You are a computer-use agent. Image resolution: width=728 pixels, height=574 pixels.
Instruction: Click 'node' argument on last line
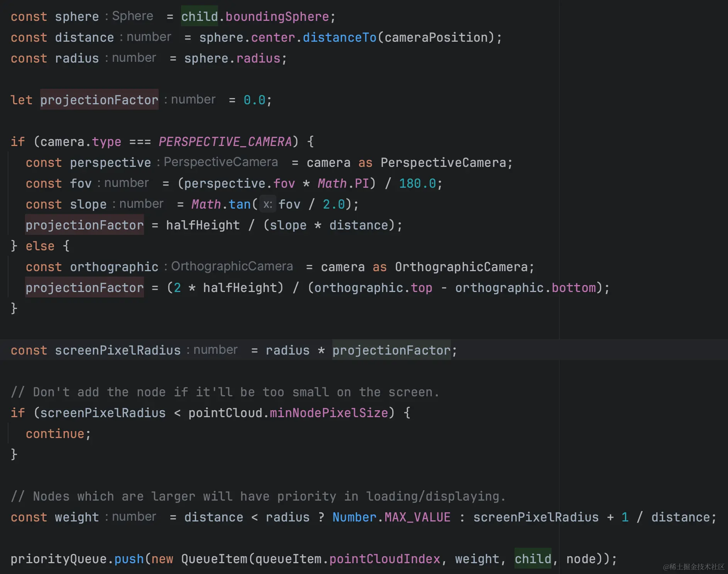coord(581,559)
